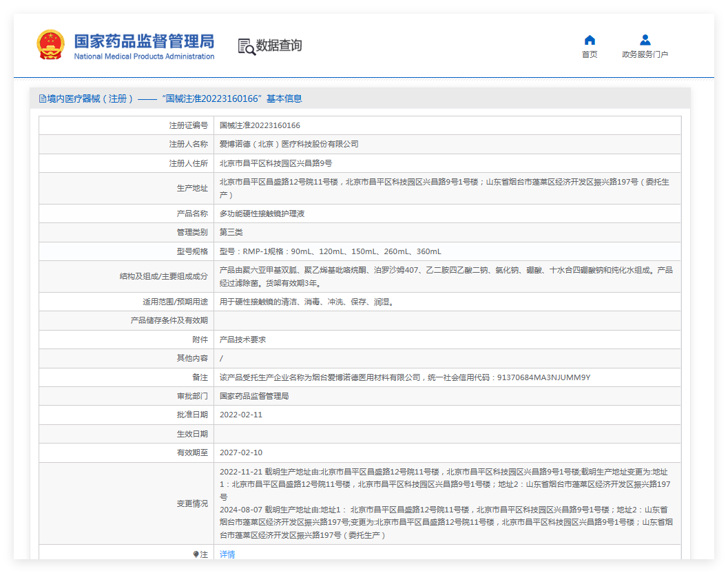This screenshot has height=573, width=728.
Task: Click the 适用范围/预期用途 value text
Action: [307, 302]
